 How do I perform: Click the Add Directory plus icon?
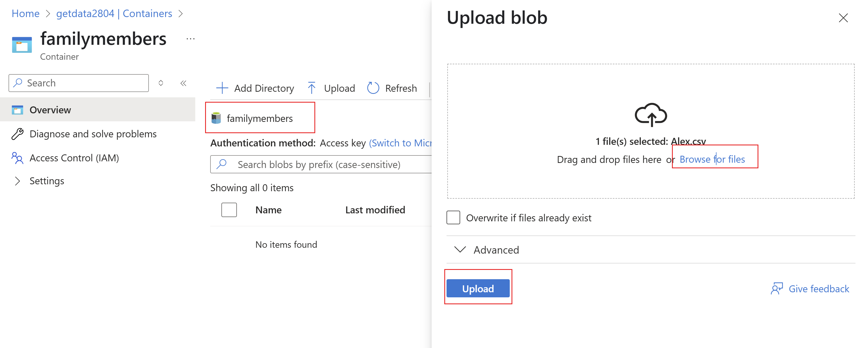tap(222, 88)
